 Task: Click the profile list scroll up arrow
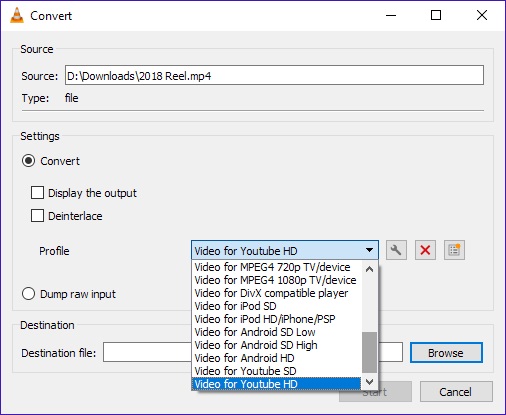pyautogui.click(x=369, y=269)
